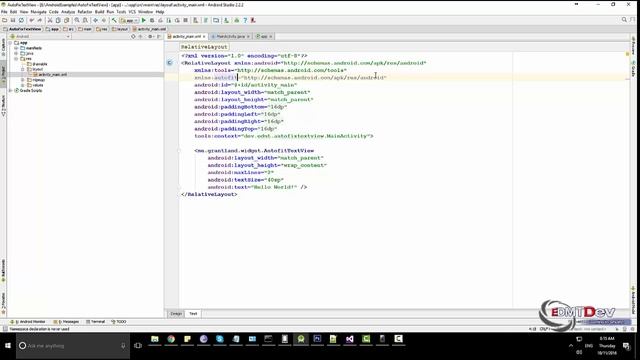Click the green Run app icon
Image resolution: width=640 pixels, height=360 pixels.
point(144,20)
